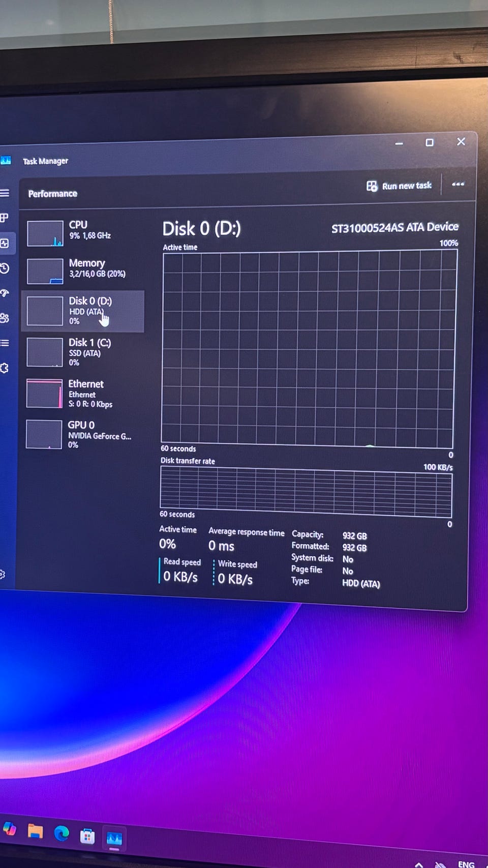
Task: Click the CPU mini graph thumbnail
Action: pos(45,233)
